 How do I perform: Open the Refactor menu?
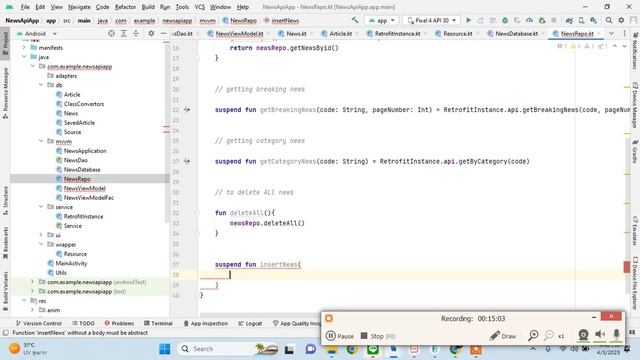(125, 7)
